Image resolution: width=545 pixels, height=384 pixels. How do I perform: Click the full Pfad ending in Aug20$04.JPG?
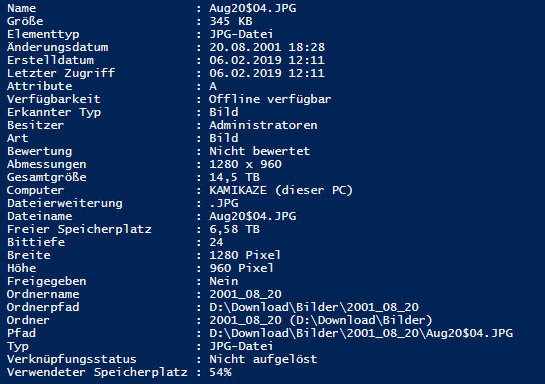(x=361, y=333)
